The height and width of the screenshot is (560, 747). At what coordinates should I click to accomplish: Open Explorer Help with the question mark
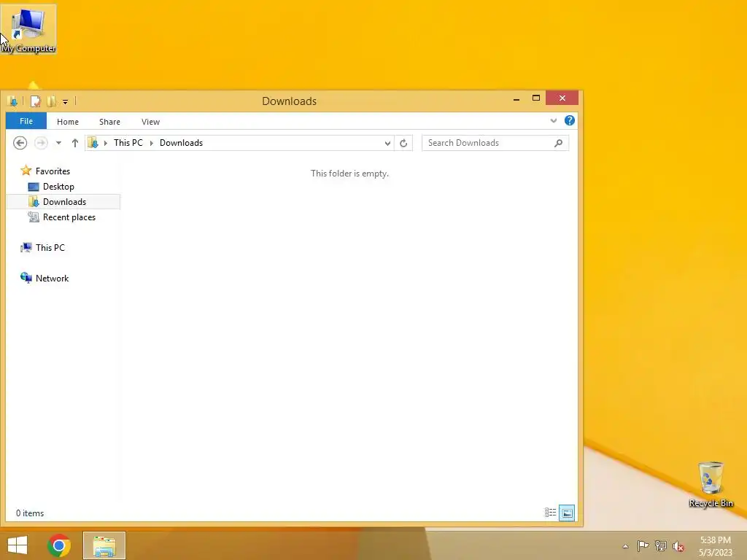click(x=569, y=120)
